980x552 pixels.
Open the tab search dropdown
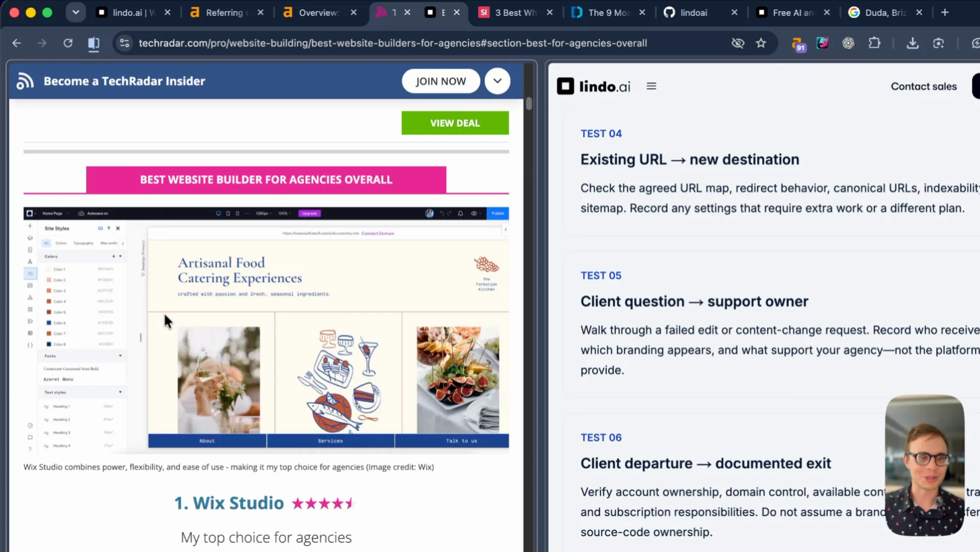click(76, 12)
